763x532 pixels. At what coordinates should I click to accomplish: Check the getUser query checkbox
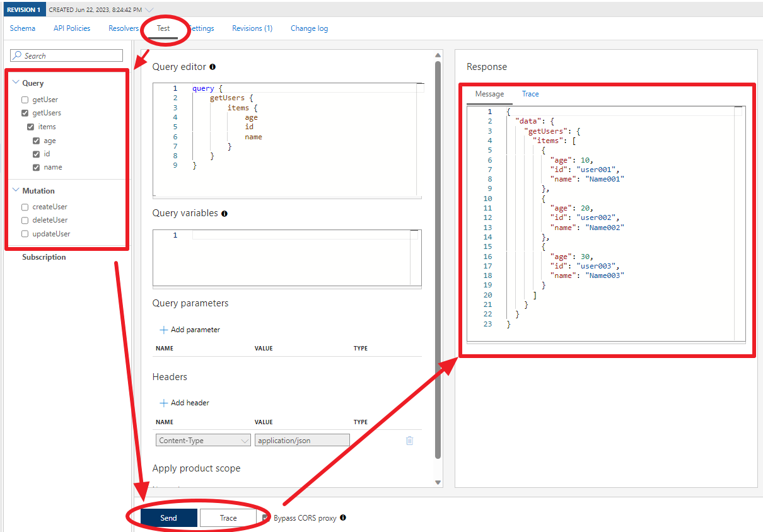point(25,100)
